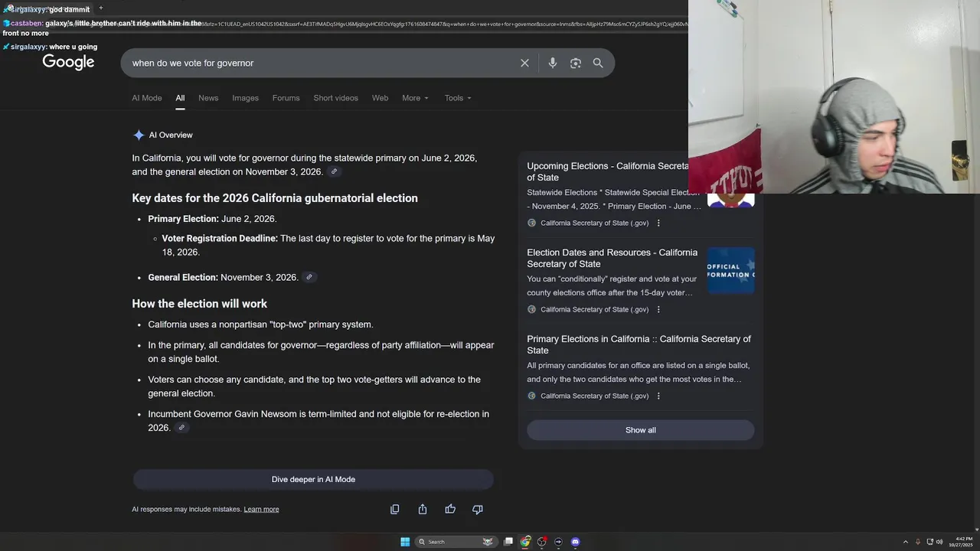Click the AI Overview sparkle icon
The image size is (980, 551).
(139, 135)
